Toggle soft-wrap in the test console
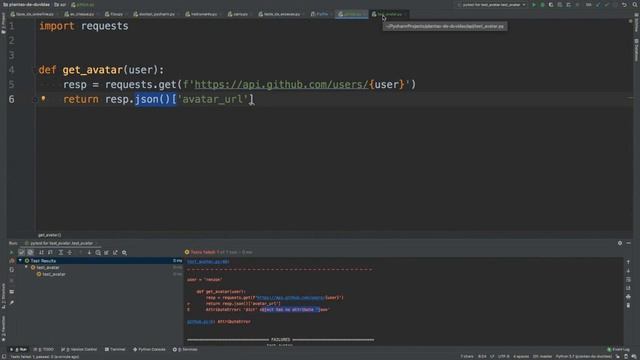Viewport: 640px width, 360px height. pos(628,280)
